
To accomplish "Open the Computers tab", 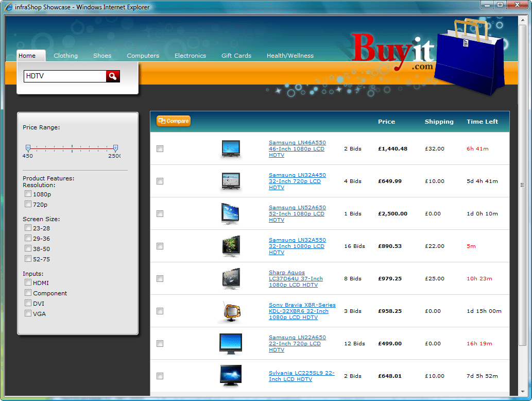I will point(143,55).
